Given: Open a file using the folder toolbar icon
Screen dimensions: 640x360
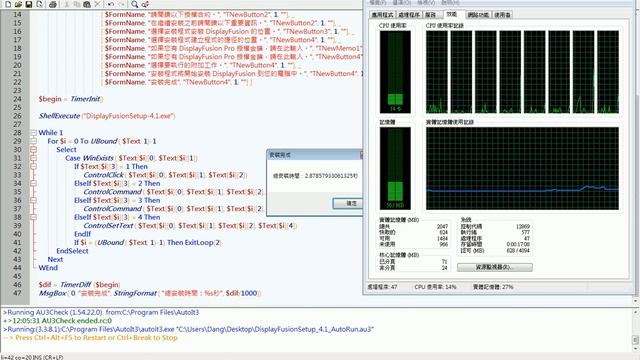Looking at the screenshot, I should (x=18, y=4).
